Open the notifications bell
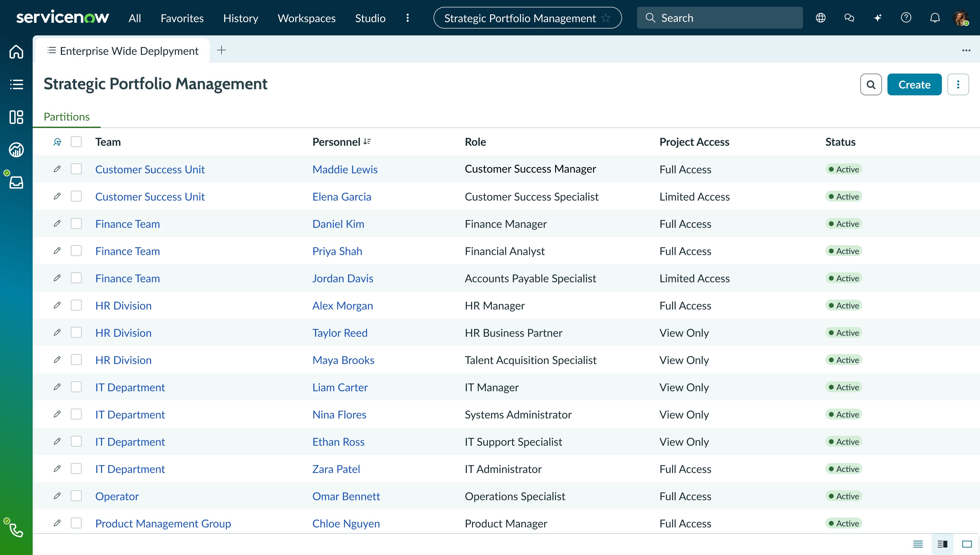Screen dimensions: 980x555 coord(935,18)
